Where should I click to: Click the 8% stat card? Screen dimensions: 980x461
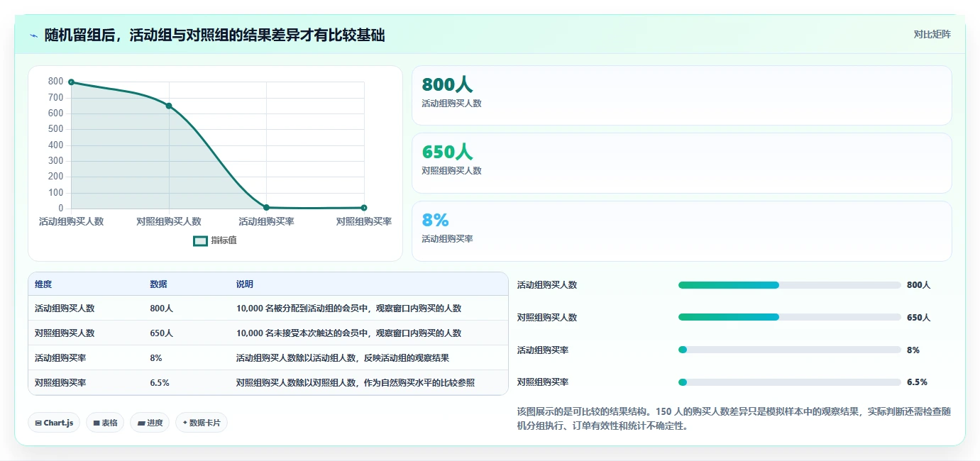[681, 231]
